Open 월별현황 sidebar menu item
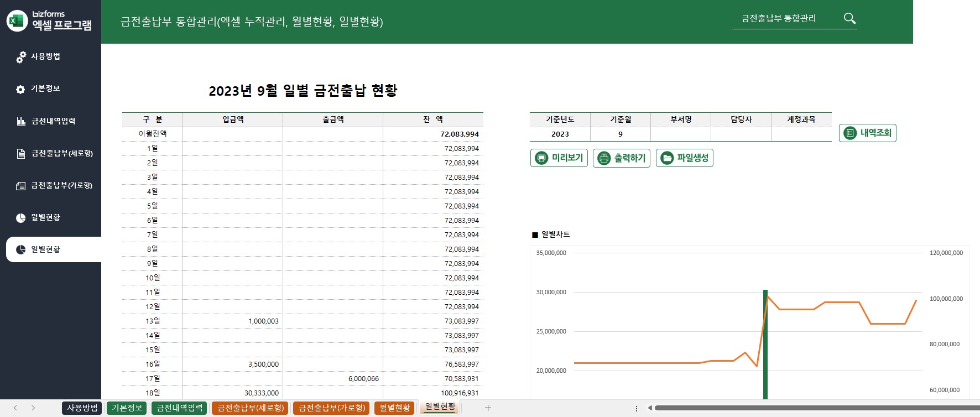 coord(45,217)
